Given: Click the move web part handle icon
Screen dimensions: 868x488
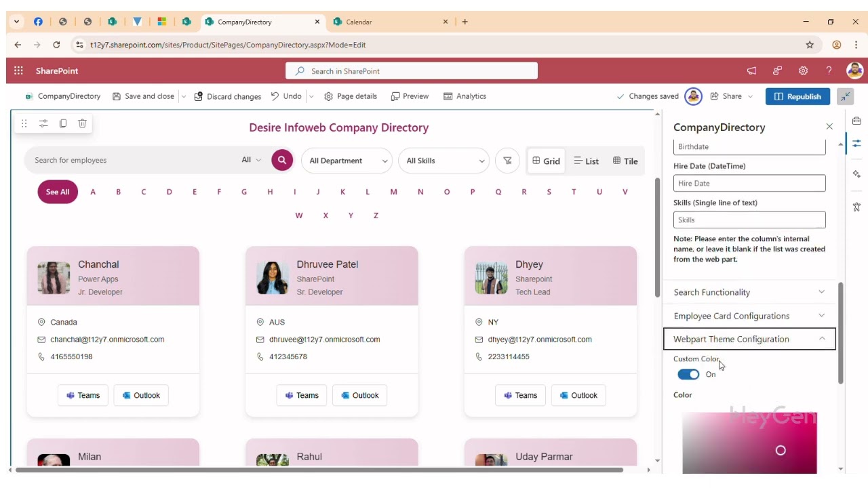Looking at the screenshot, I should point(24,123).
